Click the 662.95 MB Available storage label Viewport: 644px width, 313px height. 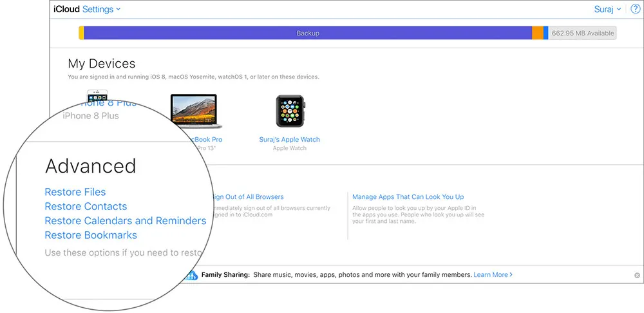click(x=582, y=33)
